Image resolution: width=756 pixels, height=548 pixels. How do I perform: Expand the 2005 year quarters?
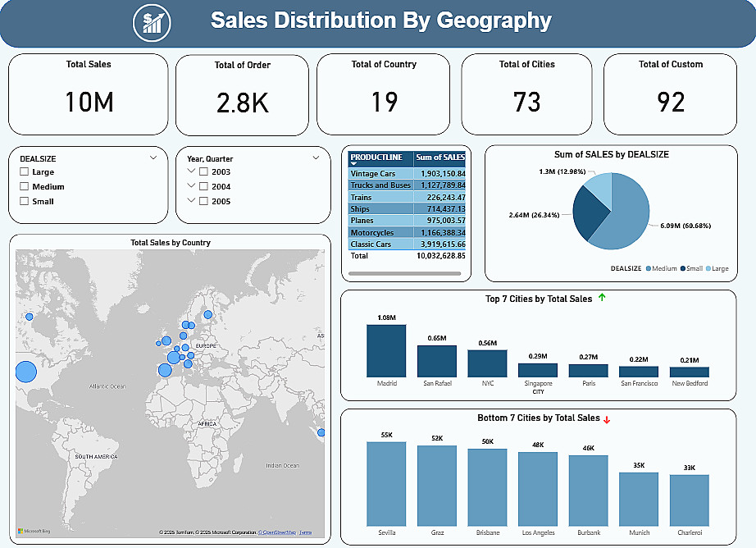[x=191, y=200]
